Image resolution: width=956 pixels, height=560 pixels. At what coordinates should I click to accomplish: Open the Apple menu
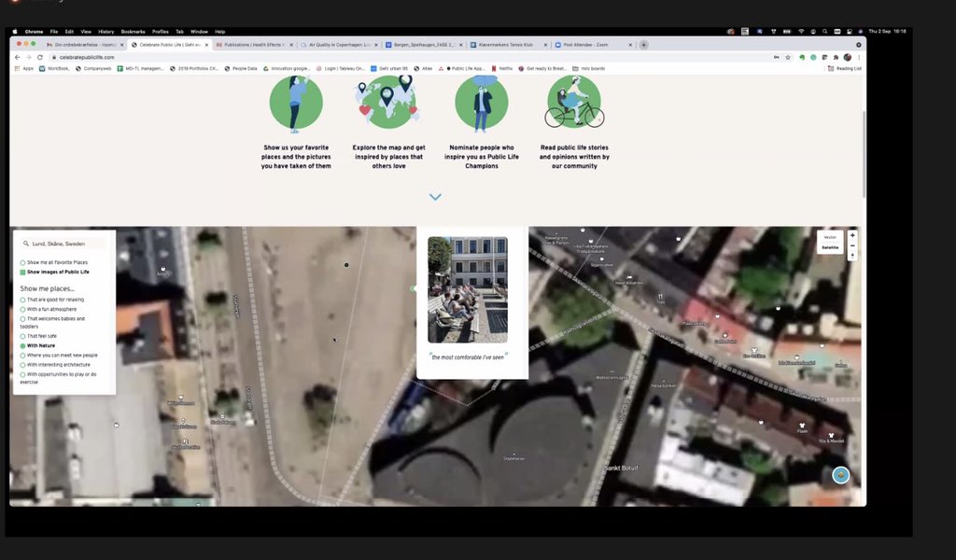pyautogui.click(x=15, y=32)
